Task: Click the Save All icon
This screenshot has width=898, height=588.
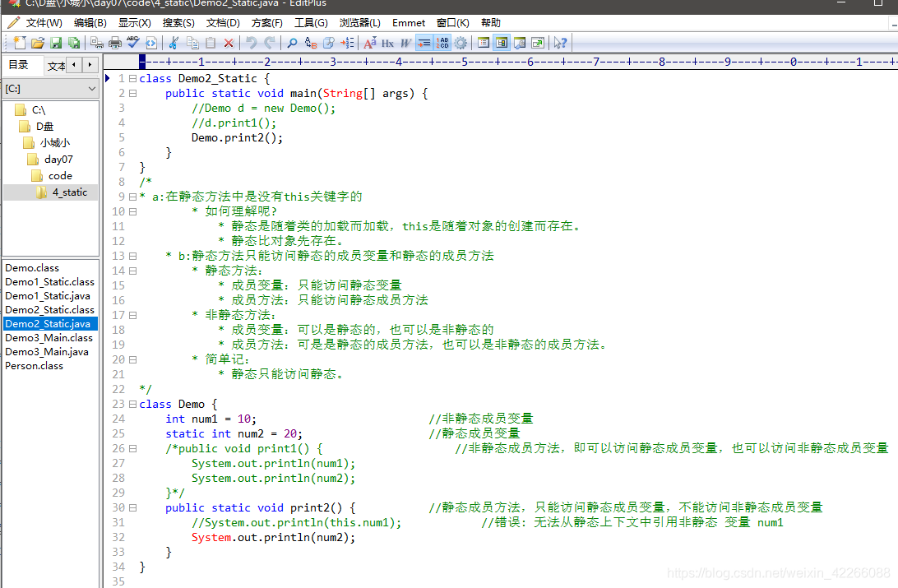Action: tap(74, 43)
